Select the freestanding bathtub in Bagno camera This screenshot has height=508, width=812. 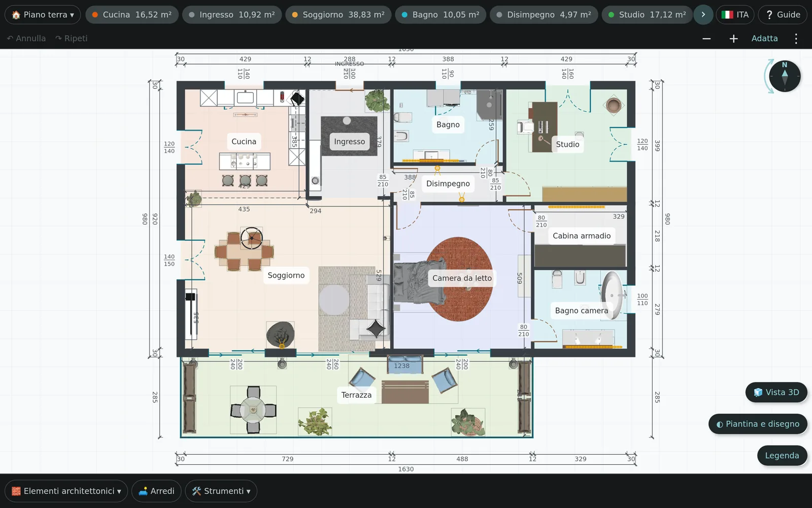[612, 295]
